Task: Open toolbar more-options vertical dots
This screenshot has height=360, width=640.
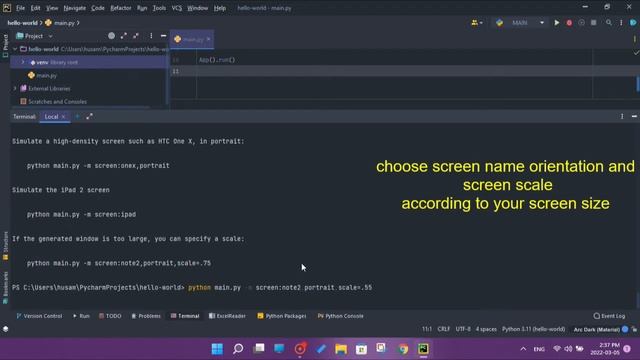Action: 621,23
